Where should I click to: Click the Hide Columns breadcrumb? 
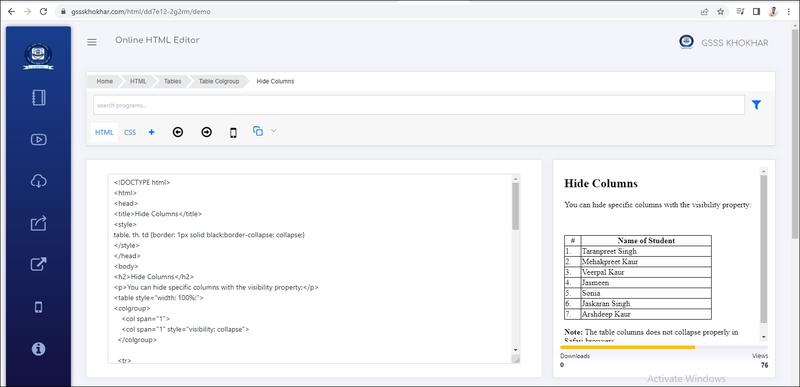click(275, 81)
